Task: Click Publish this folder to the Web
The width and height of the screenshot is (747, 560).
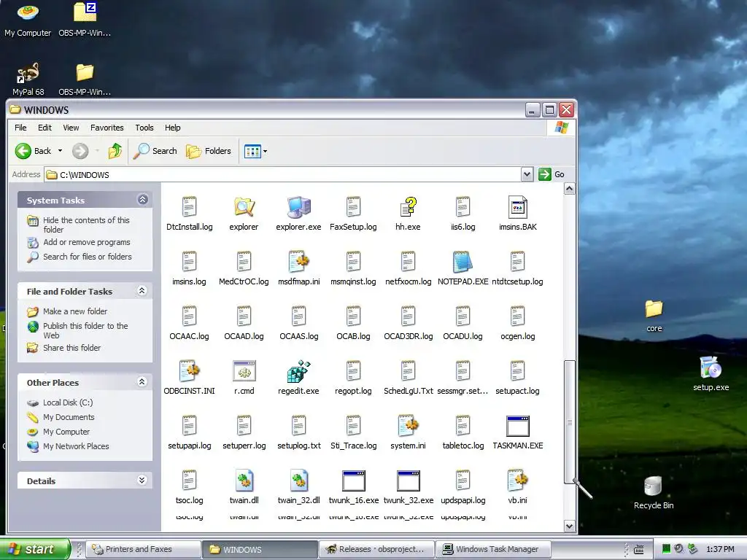Action: coord(85,330)
